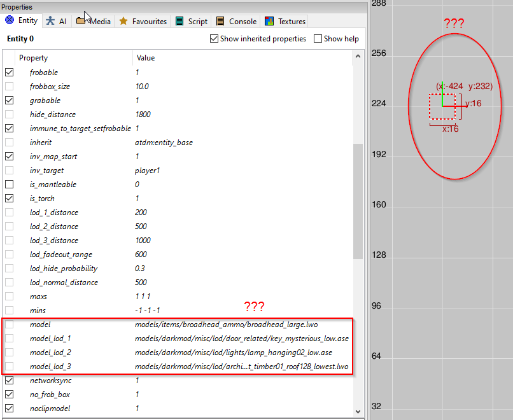Enable the Show help checkbox
The image size is (513, 420).
(x=318, y=39)
